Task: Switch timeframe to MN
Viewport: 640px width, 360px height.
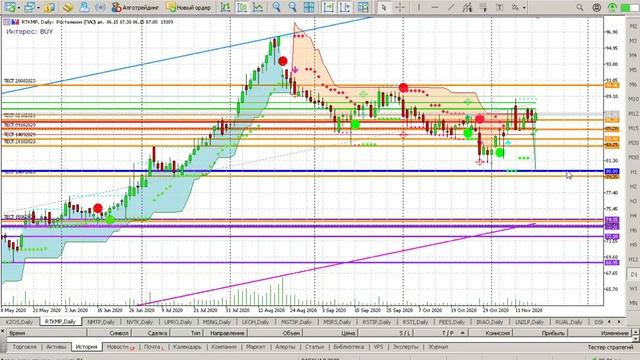Action: (x=633, y=303)
